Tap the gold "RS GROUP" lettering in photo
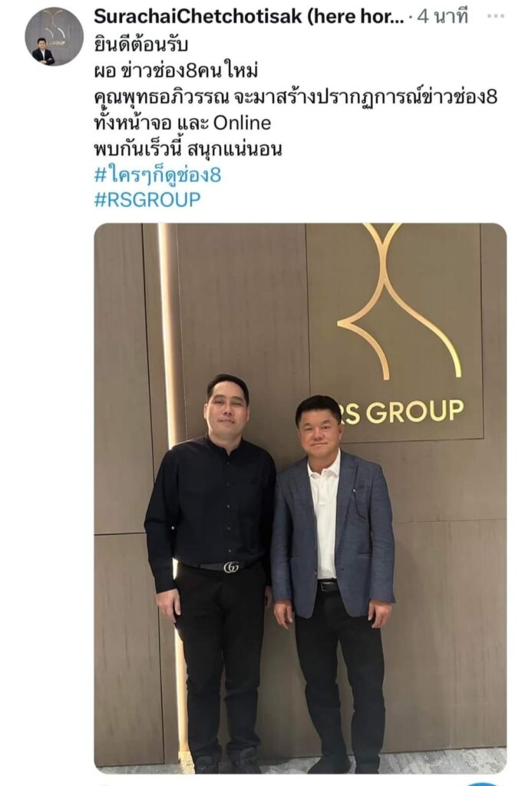Image resolution: width=532 pixels, height=786 pixels. (x=404, y=412)
